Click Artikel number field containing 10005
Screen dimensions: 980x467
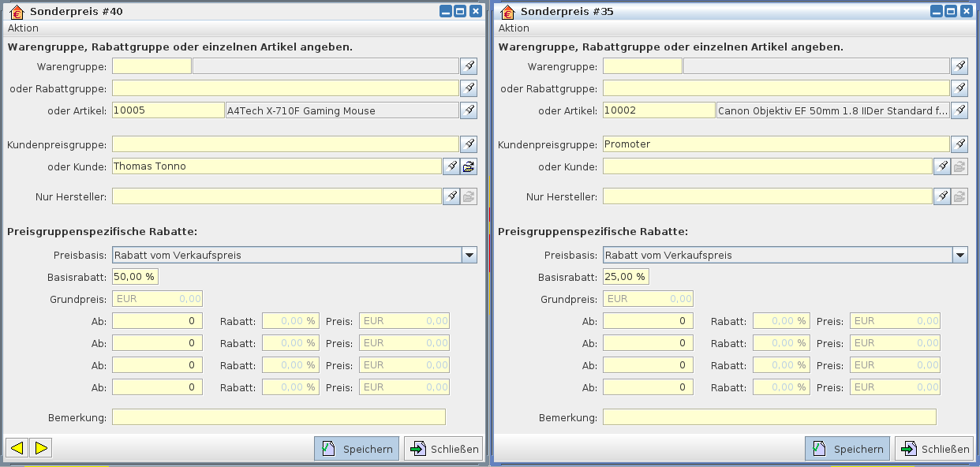(168, 110)
